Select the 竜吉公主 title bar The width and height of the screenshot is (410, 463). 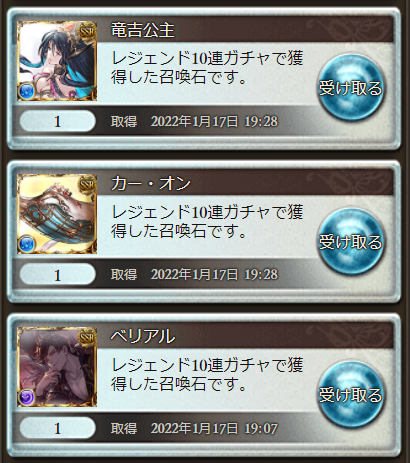coord(245,30)
